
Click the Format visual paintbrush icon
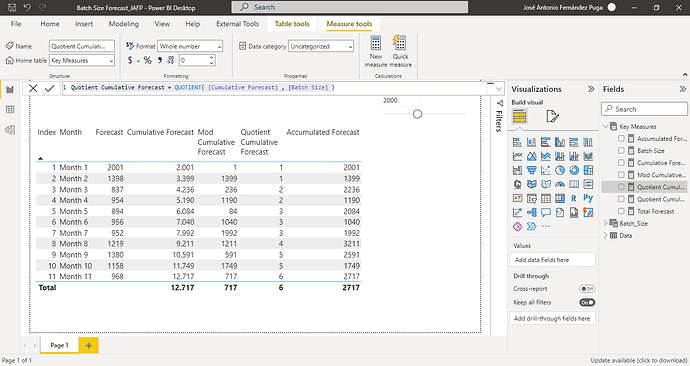pos(552,117)
